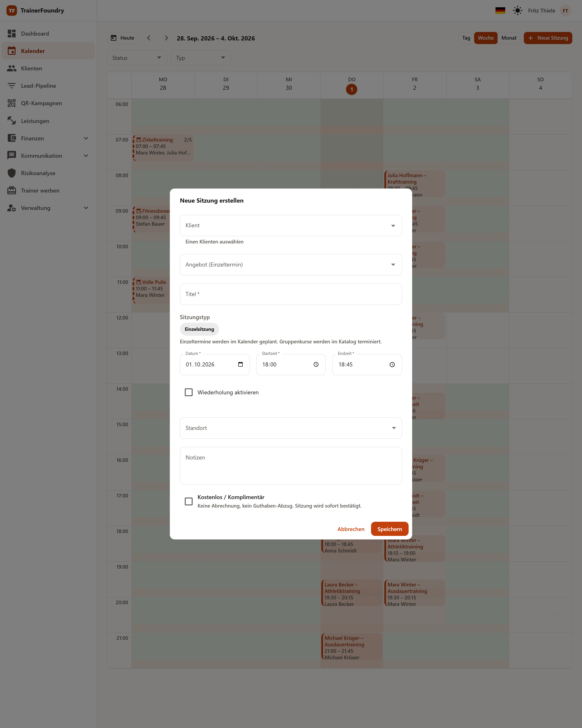Go to next week arrow

click(x=166, y=38)
